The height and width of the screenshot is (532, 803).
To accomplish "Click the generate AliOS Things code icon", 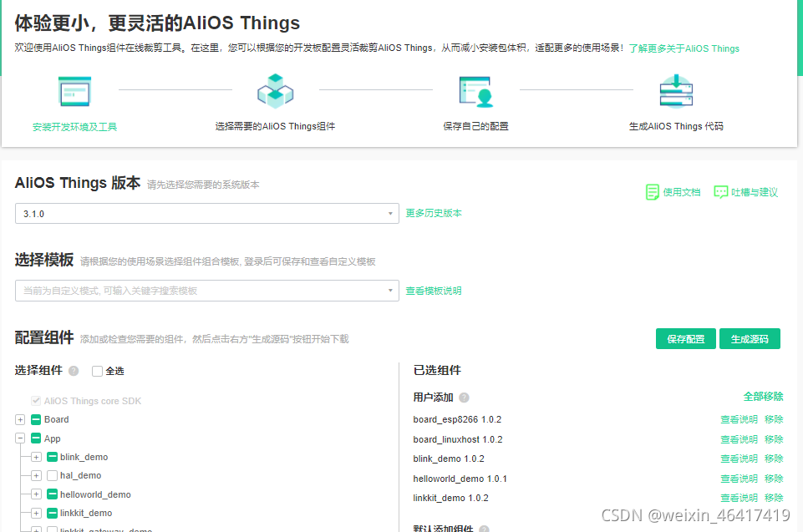I will (x=676, y=91).
